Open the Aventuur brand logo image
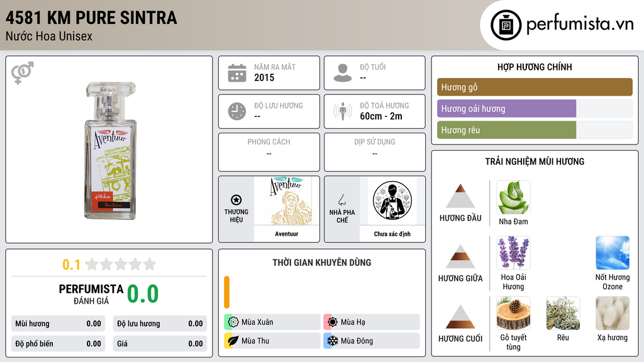 pos(286,200)
